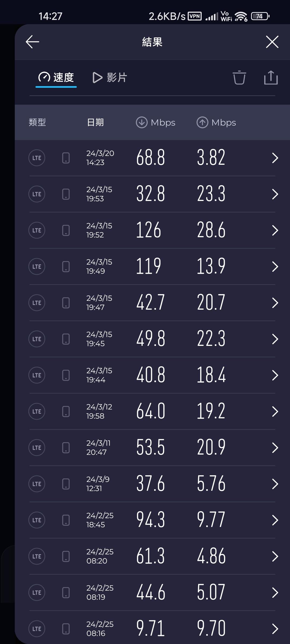Close the 結果 results screen
The height and width of the screenshot is (644, 290).
(272, 42)
